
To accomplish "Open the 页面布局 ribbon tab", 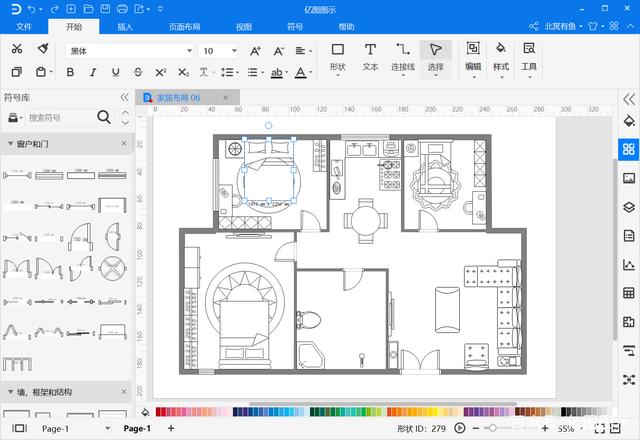I will tap(183, 27).
